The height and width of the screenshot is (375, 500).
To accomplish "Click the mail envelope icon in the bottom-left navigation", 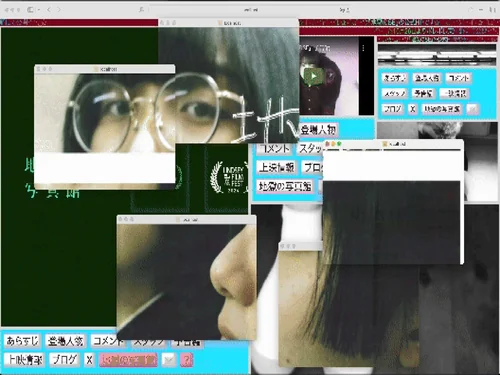I will click(x=169, y=360).
